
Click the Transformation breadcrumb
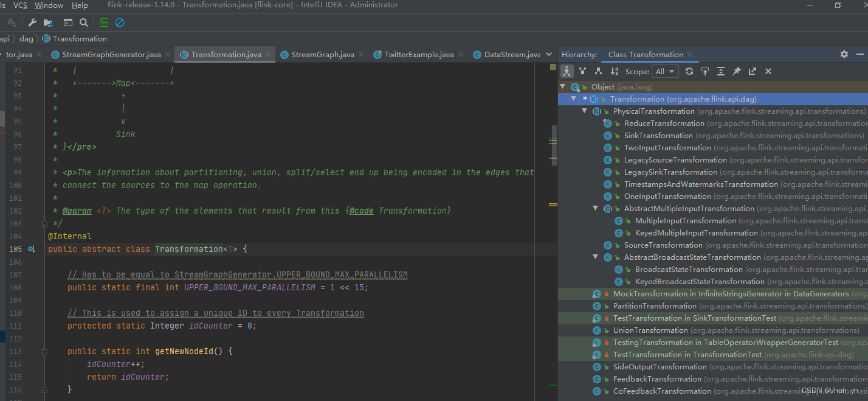pyautogui.click(x=74, y=38)
